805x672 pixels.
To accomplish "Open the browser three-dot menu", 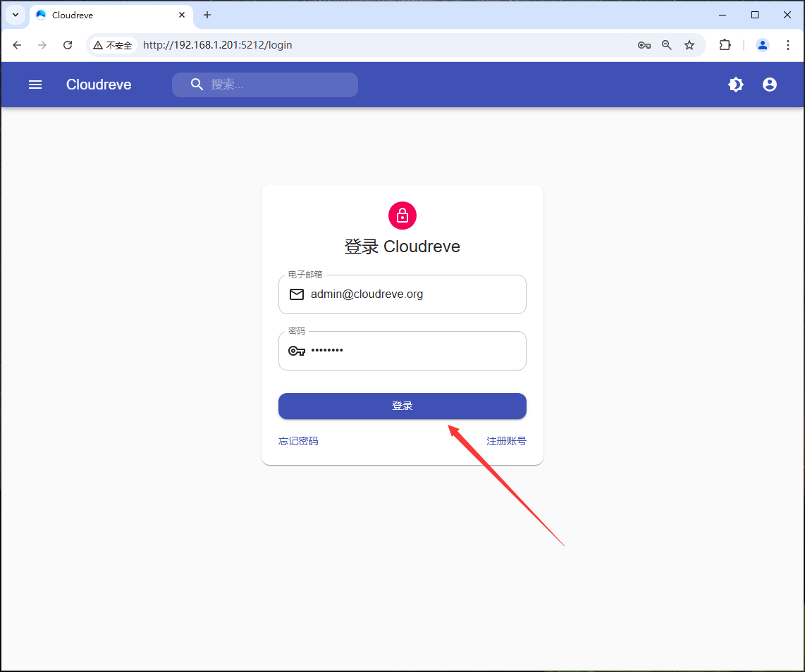I will coord(788,44).
